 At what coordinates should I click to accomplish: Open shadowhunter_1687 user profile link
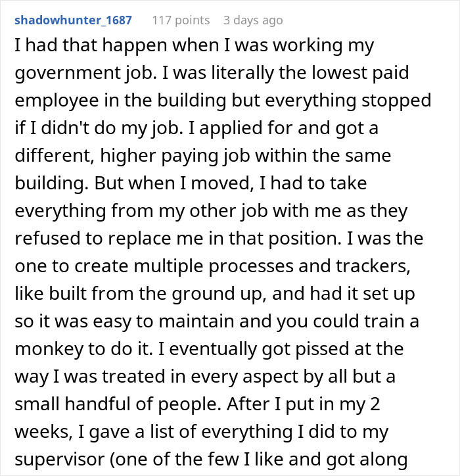click(x=73, y=20)
